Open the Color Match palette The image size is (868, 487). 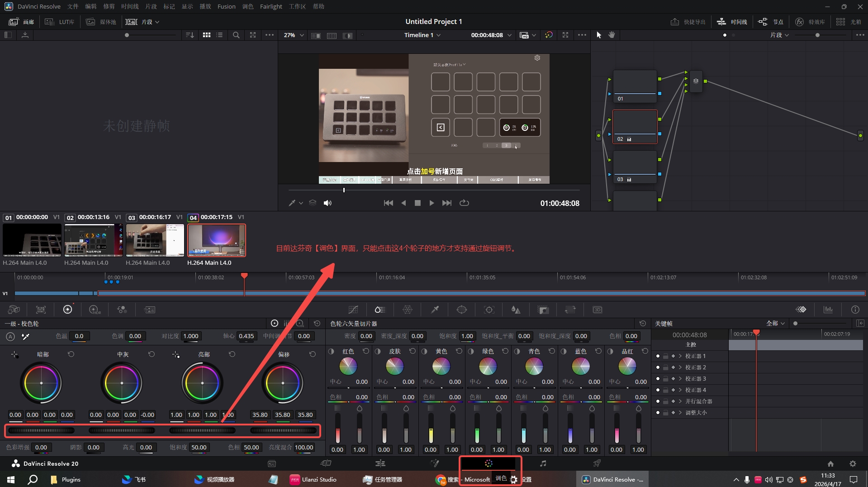tap(41, 310)
